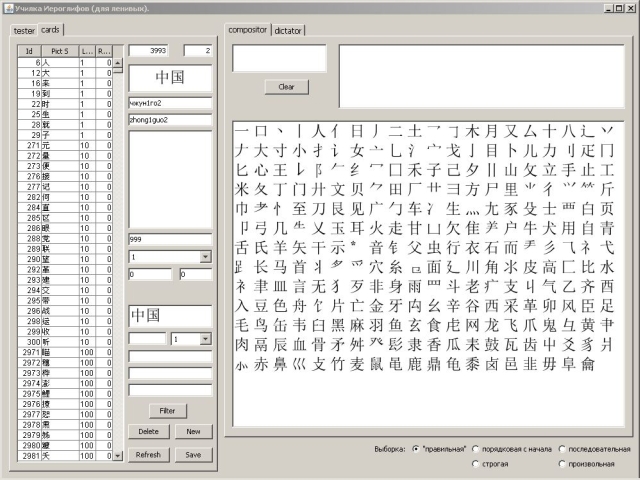Choose the 黑 (black) radical
640x480 pixels.
point(338,325)
